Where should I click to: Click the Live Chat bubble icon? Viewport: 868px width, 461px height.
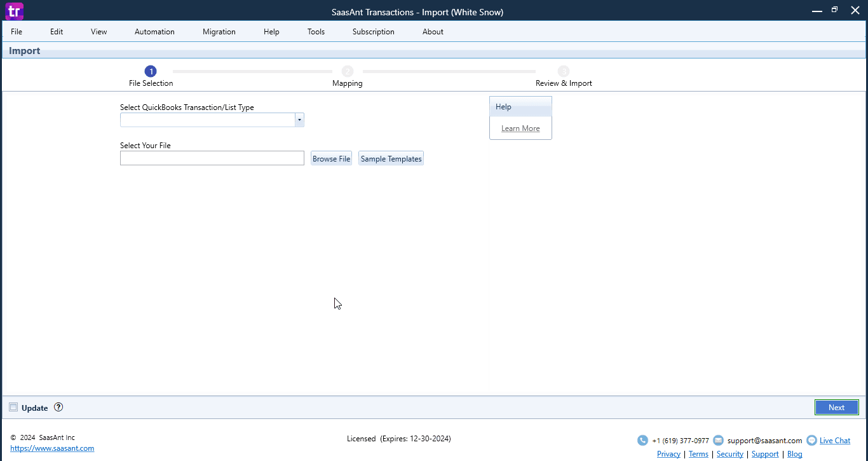tap(811, 440)
